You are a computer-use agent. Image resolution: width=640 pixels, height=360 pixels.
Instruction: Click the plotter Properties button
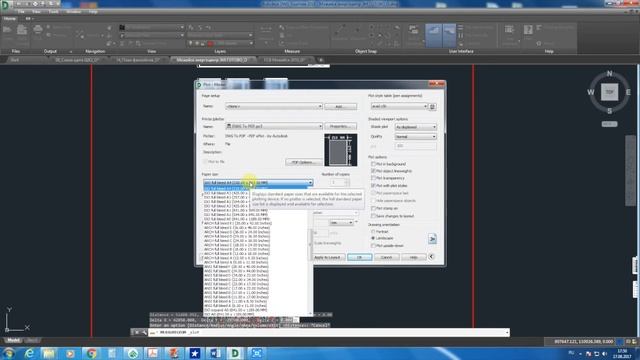pos(340,126)
